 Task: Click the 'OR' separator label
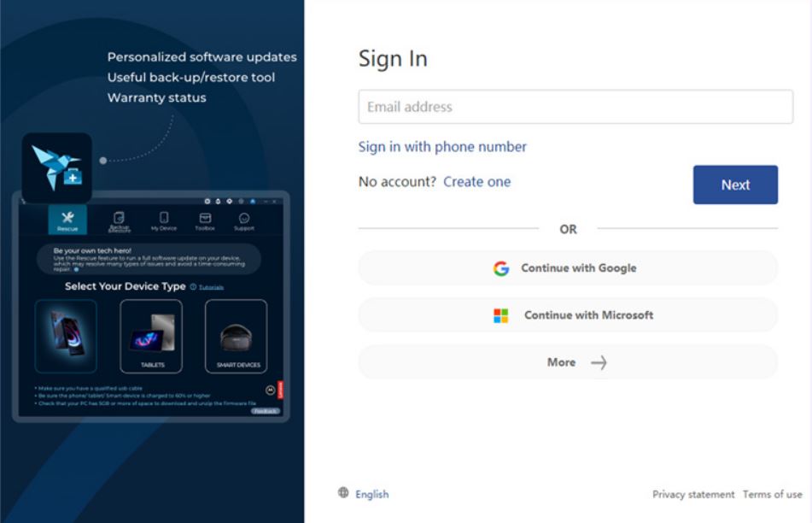coord(568,229)
